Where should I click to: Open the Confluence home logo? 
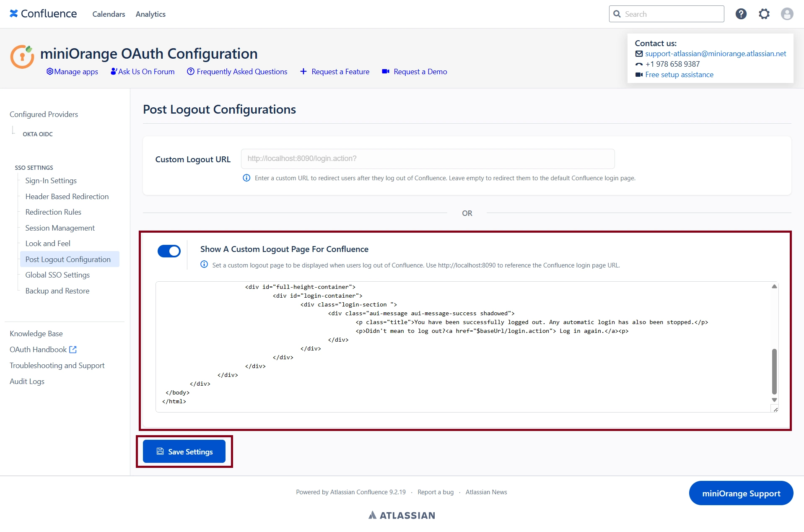tap(43, 14)
